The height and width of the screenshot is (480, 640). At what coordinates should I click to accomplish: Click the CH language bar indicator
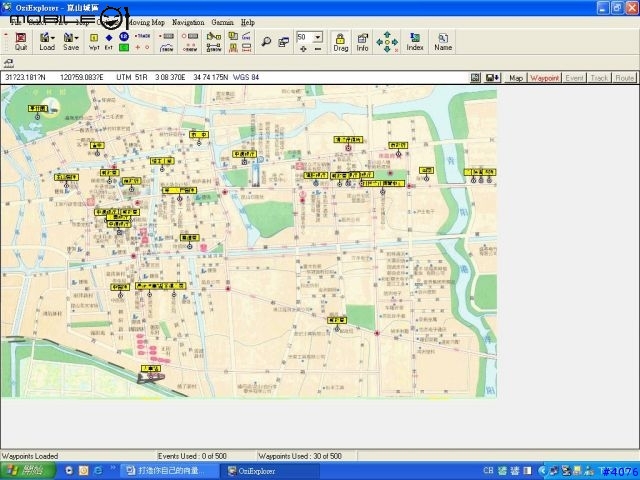click(x=488, y=471)
